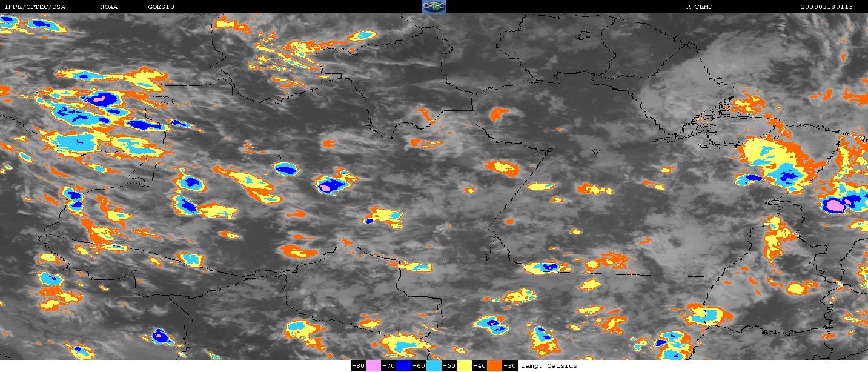This screenshot has width=868, height=372.
Task: Click the -60 legend label
Action: (419, 366)
